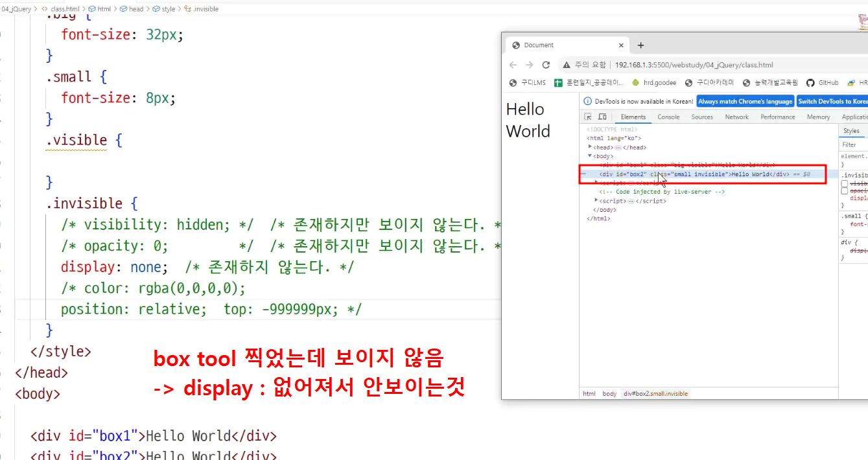Click the position: relative comment line

[211, 309]
